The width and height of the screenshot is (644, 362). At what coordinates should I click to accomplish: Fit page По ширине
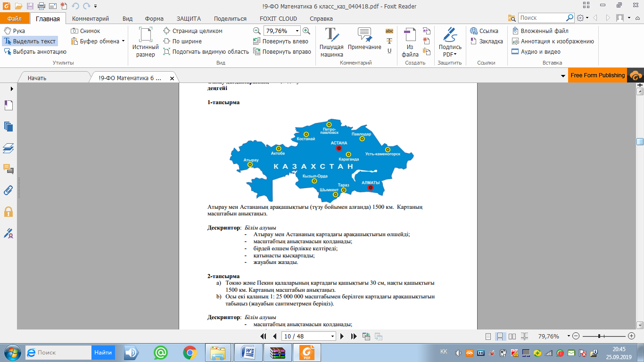click(182, 41)
